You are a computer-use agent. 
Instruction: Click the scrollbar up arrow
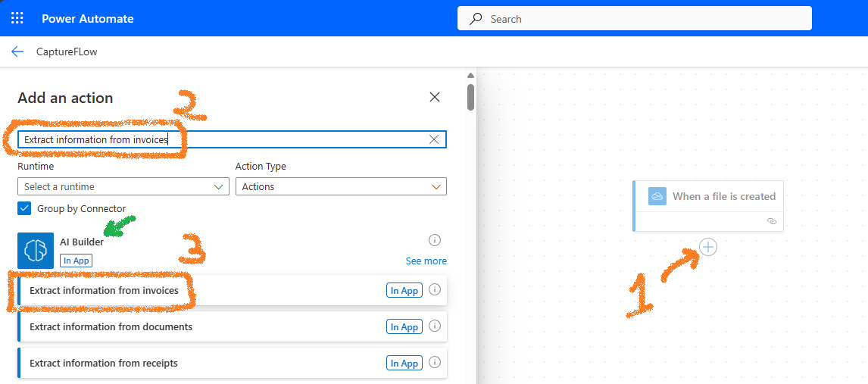pos(470,75)
